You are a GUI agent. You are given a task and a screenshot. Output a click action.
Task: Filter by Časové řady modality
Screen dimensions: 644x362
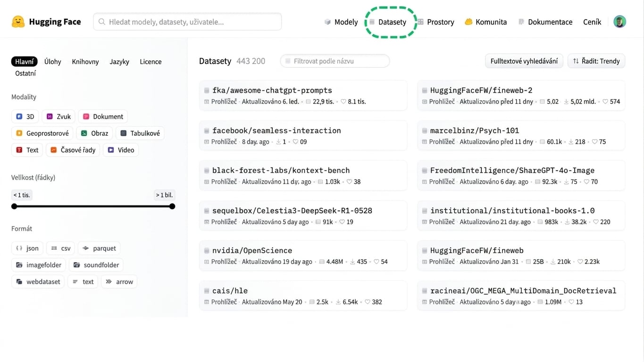pyautogui.click(x=73, y=150)
